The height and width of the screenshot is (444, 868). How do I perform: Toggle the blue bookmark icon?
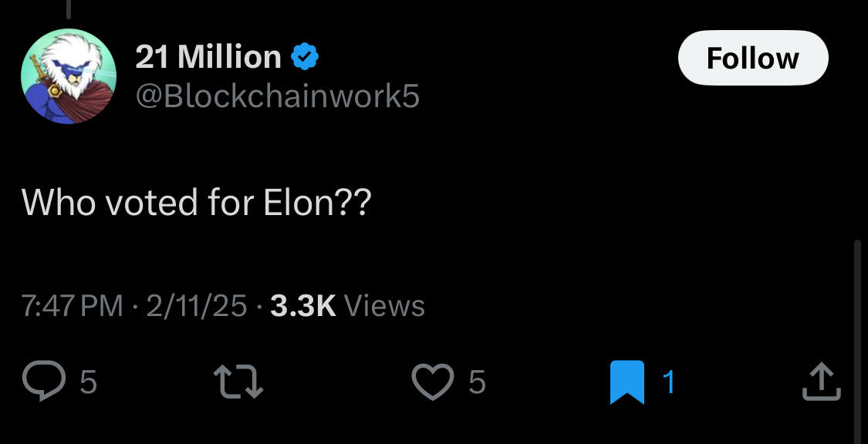627,382
